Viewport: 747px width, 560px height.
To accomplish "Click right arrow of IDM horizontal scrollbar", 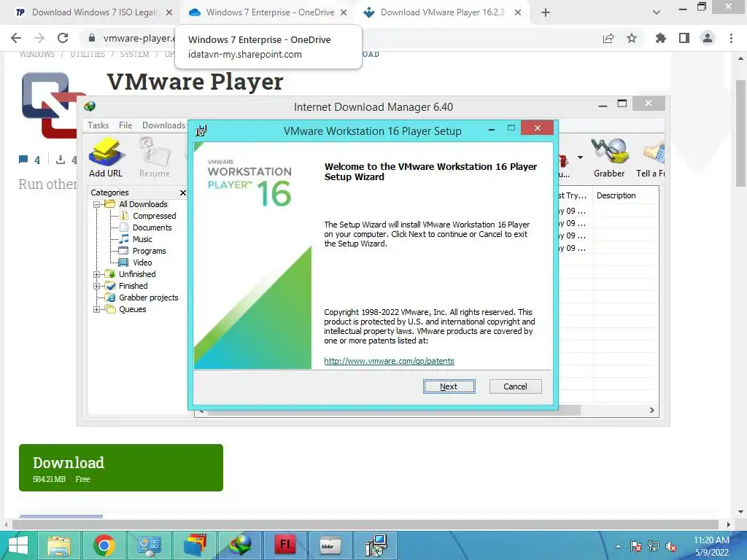I will pyautogui.click(x=651, y=410).
